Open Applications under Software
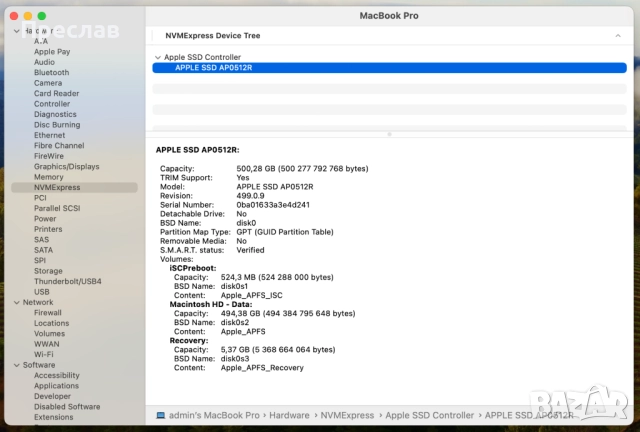The height and width of the screenshot is (432, 640). tap(56, 386)
